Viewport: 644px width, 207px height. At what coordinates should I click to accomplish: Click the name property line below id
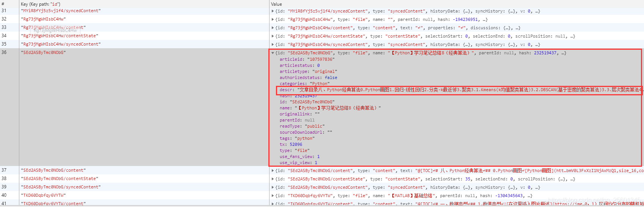tap(330, 108)
